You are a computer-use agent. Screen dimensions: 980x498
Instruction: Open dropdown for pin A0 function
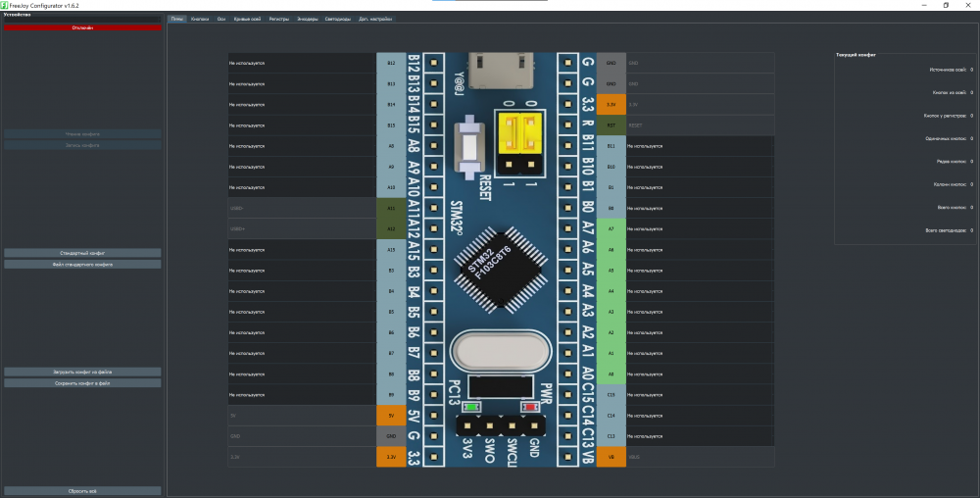pos(699,373)
